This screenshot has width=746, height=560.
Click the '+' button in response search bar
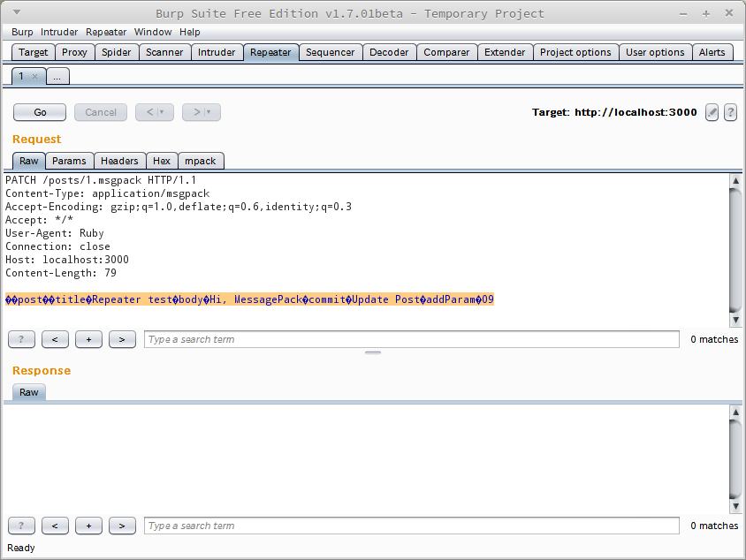click(x=88, y=526)
